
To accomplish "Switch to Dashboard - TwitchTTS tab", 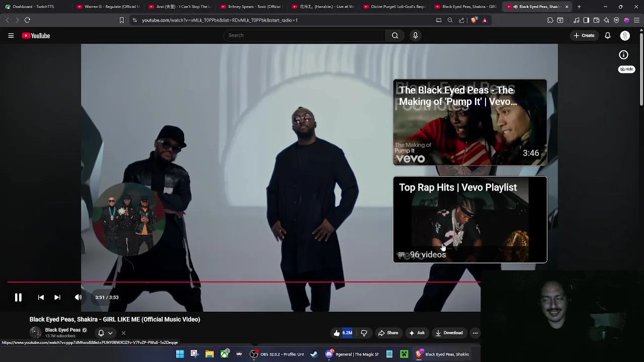I will (x=35, y=7).
